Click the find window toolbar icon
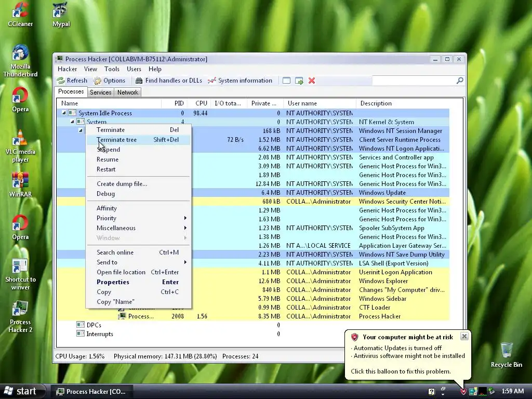 pos(286,81)
